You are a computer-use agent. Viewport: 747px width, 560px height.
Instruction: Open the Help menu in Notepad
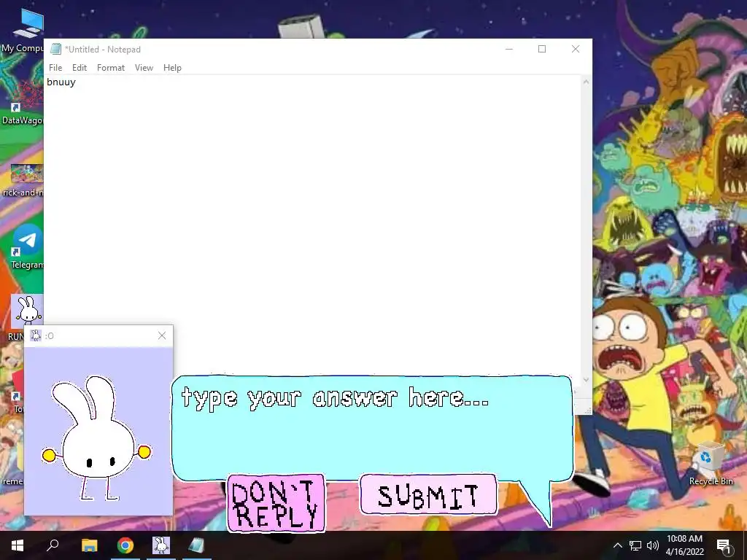[172, 68]
